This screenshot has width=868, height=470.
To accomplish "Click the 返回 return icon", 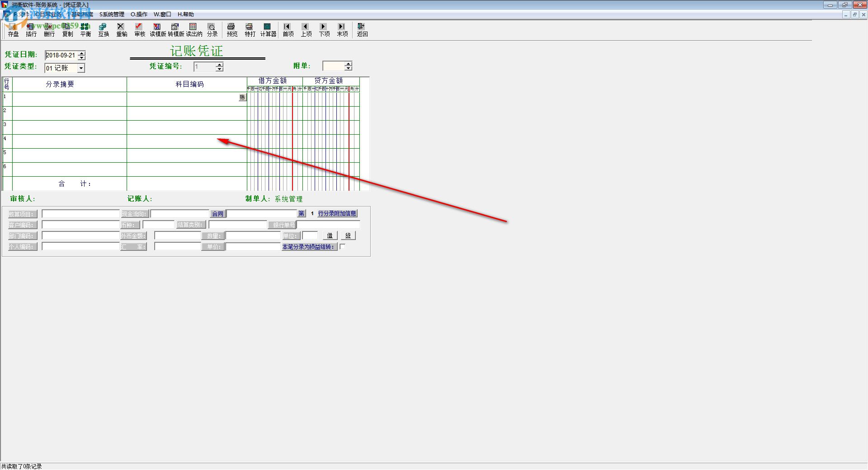I will tap(362, 30).
